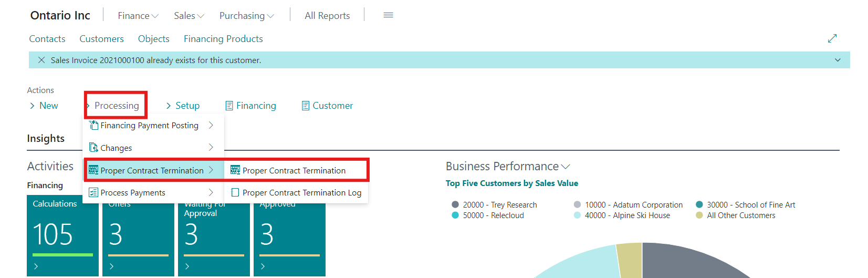
Task: Click the Trey Research legend color dot
Action: 455,204
